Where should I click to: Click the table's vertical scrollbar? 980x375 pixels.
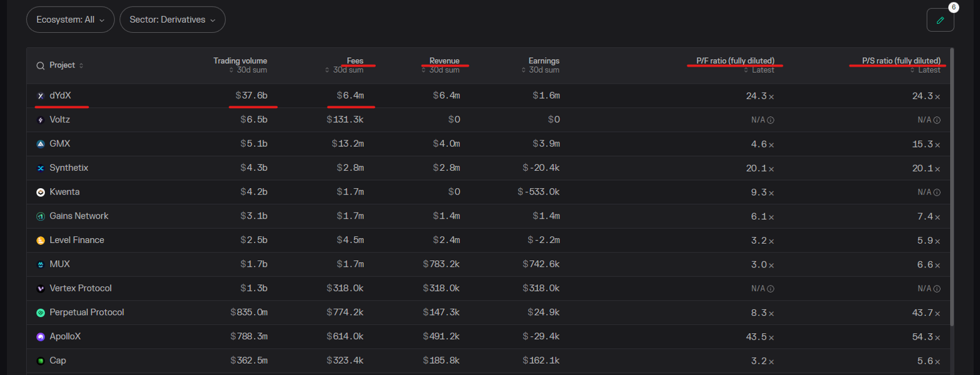[951, 187]
